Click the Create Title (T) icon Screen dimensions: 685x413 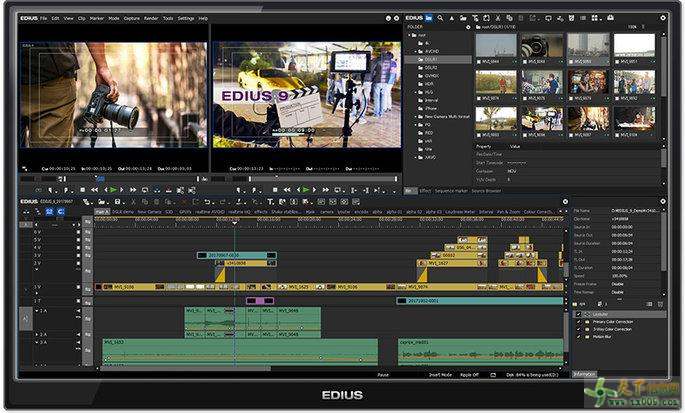270,201
